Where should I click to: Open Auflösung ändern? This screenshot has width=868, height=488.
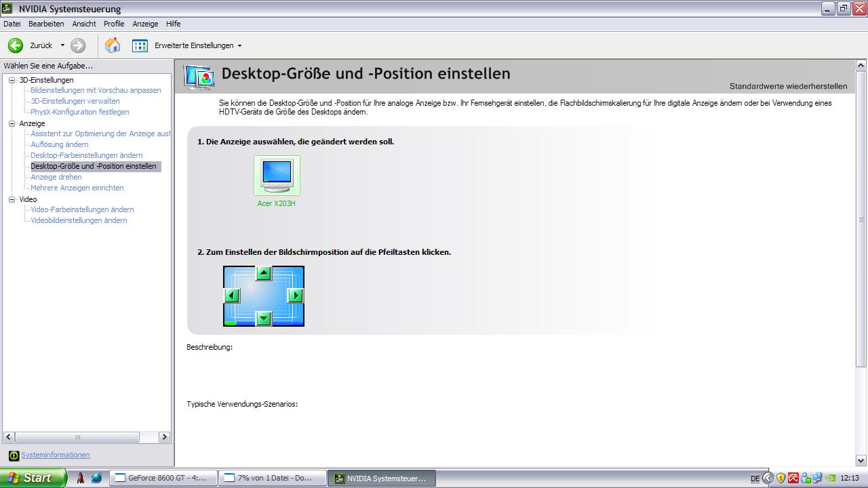[x=60, y=144]
